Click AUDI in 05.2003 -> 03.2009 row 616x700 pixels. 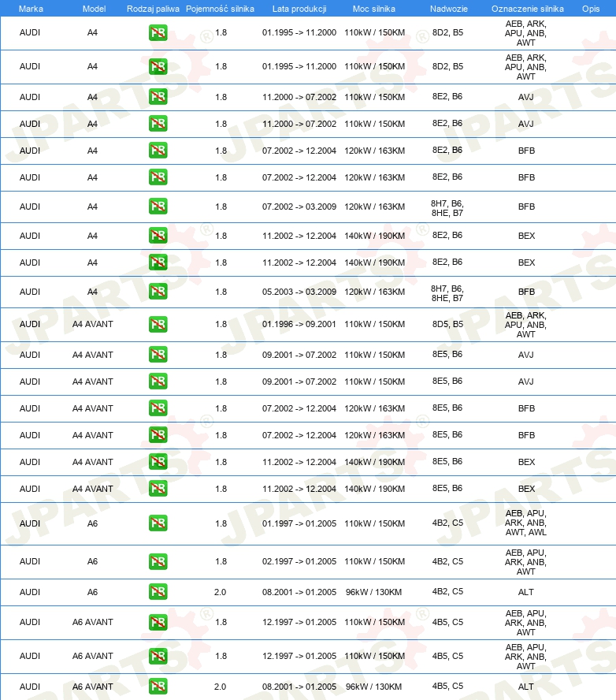click(x=30, y=292)
